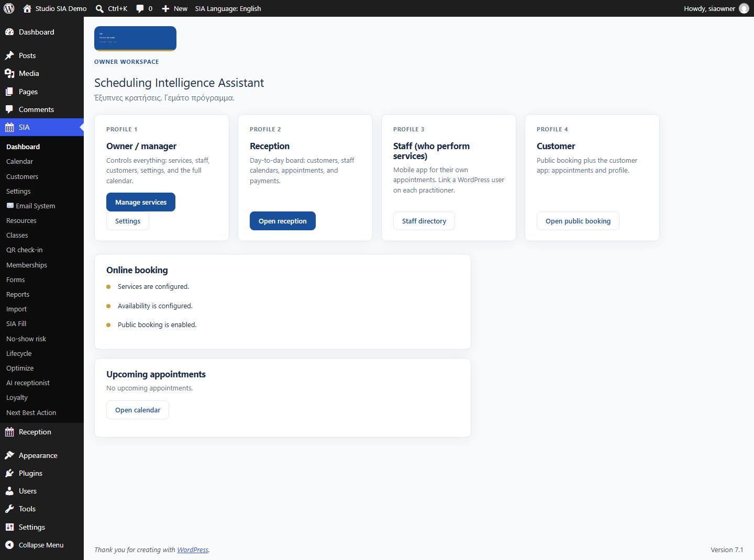The width and height of the screenshot is (754, 560).
Task: Click the Settings sliders icon at bottom
Action: pyautogui.click(x=9, y=527)
